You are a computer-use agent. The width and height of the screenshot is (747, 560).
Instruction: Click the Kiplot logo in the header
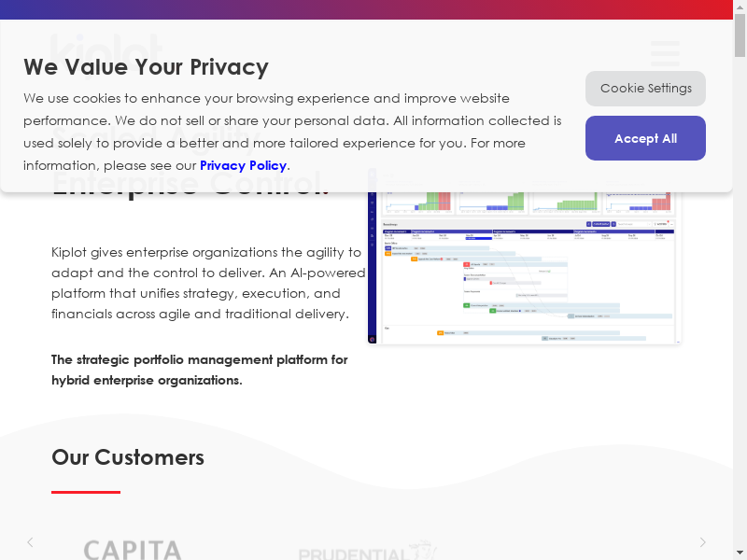pos(106,47)
